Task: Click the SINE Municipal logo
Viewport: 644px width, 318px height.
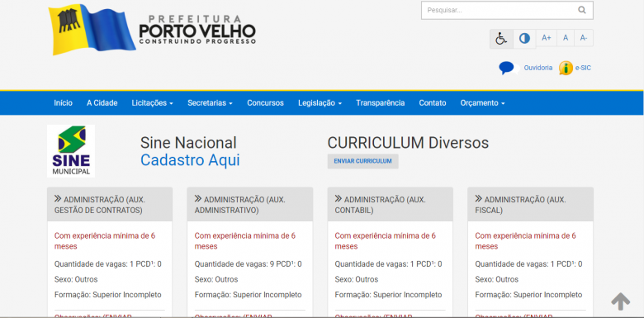Action: point(71,151)
